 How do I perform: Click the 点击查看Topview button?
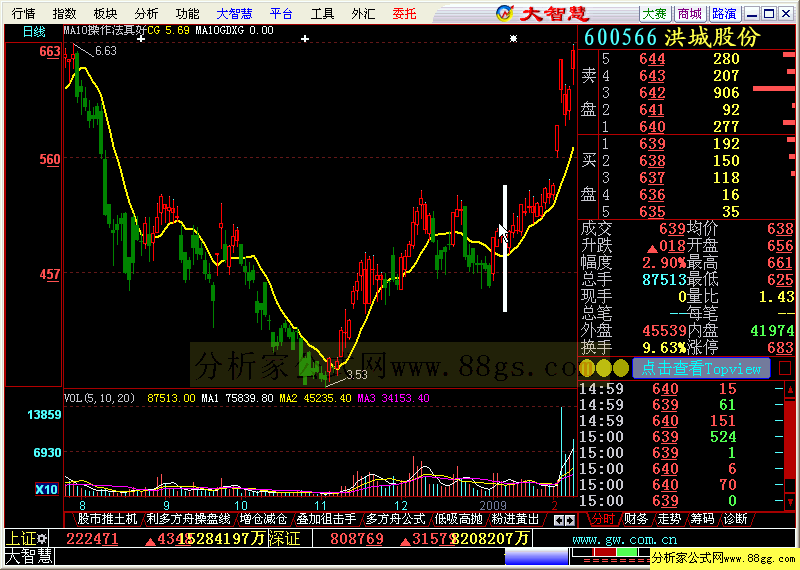(701, 368)
